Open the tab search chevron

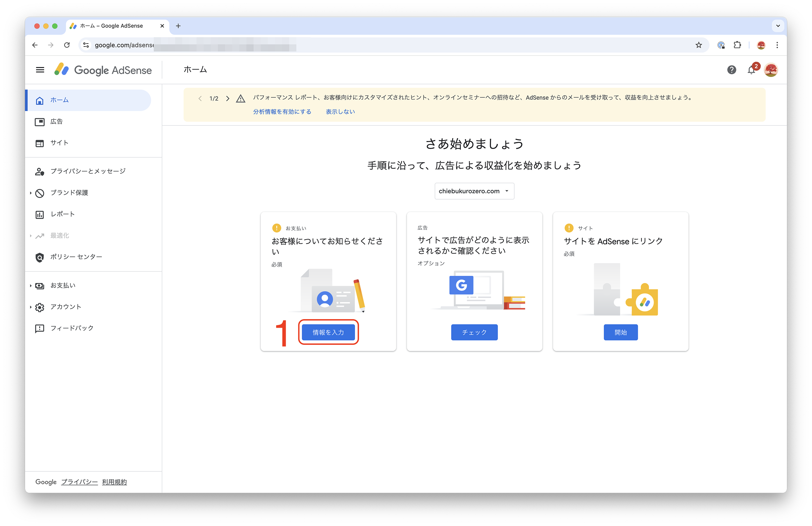pyautogui.click(x=778, y=26)
